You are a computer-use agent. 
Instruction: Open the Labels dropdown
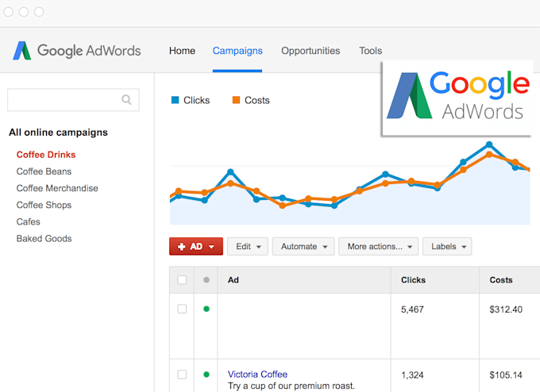click(x=447, y=247)
